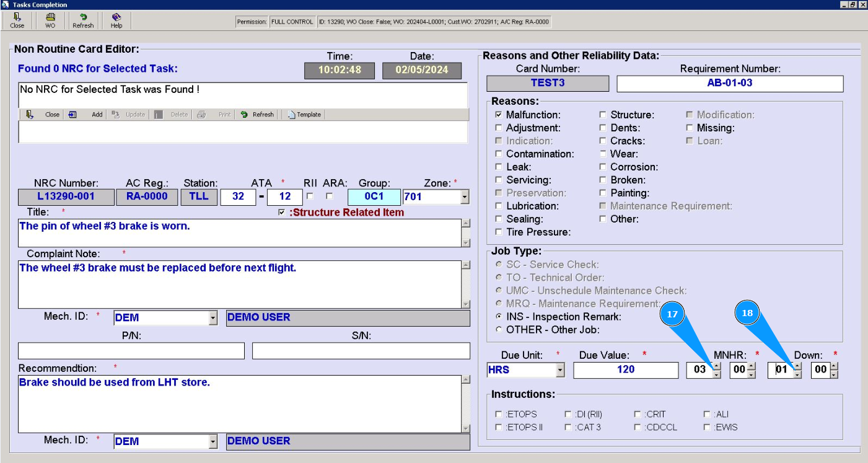Click into the P/N input field

click(x=131, y=351)
